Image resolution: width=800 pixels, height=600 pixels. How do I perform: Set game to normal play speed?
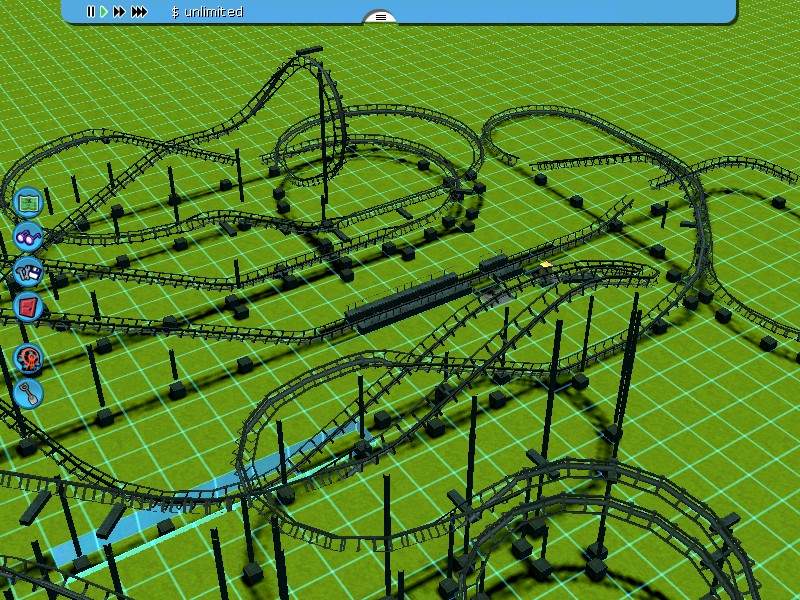[x=103, y=12]
